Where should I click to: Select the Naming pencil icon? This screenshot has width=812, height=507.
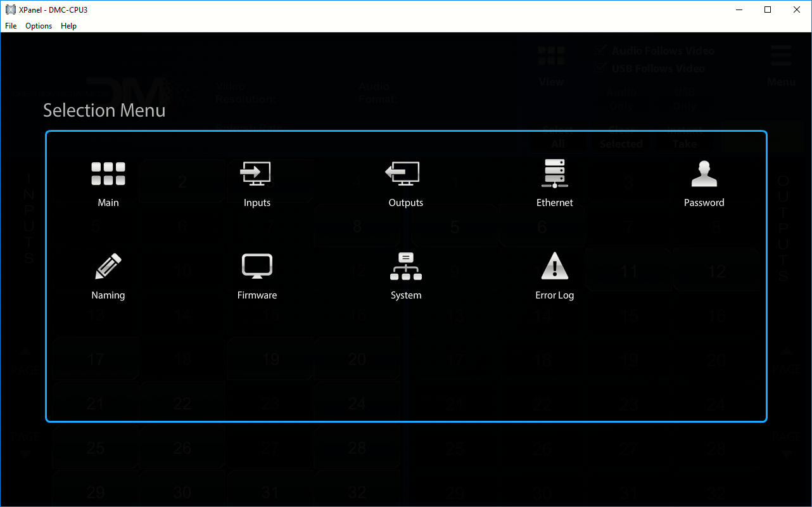pyautogui.click(x=108, y=267)
